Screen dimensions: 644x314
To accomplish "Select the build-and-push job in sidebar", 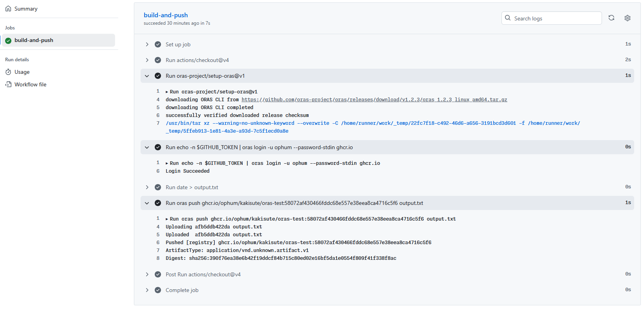I will (59, 40).
